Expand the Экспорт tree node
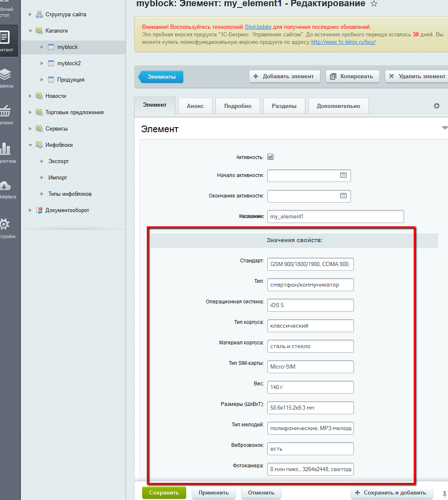Screen dimensions: 448x500 [x=42, y=161]
